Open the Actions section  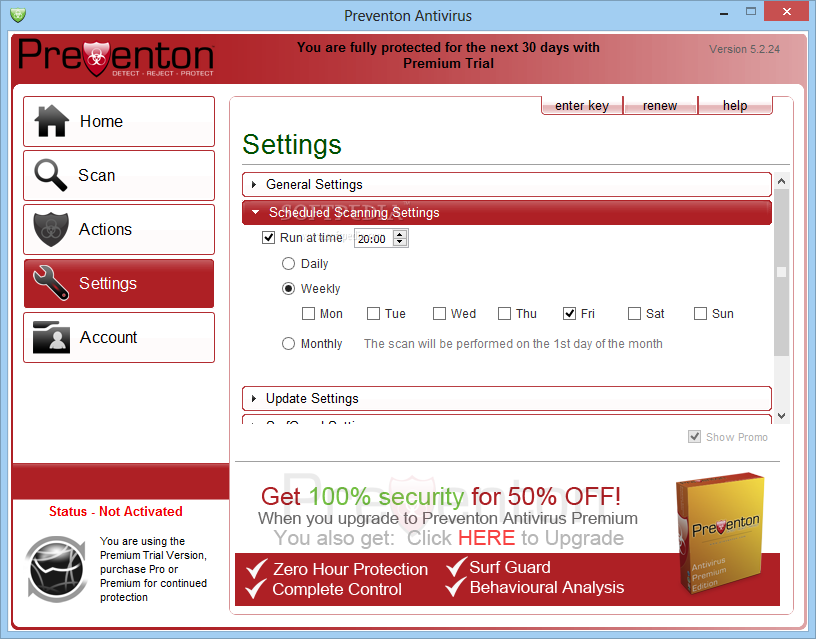click(x=119, y=229)
